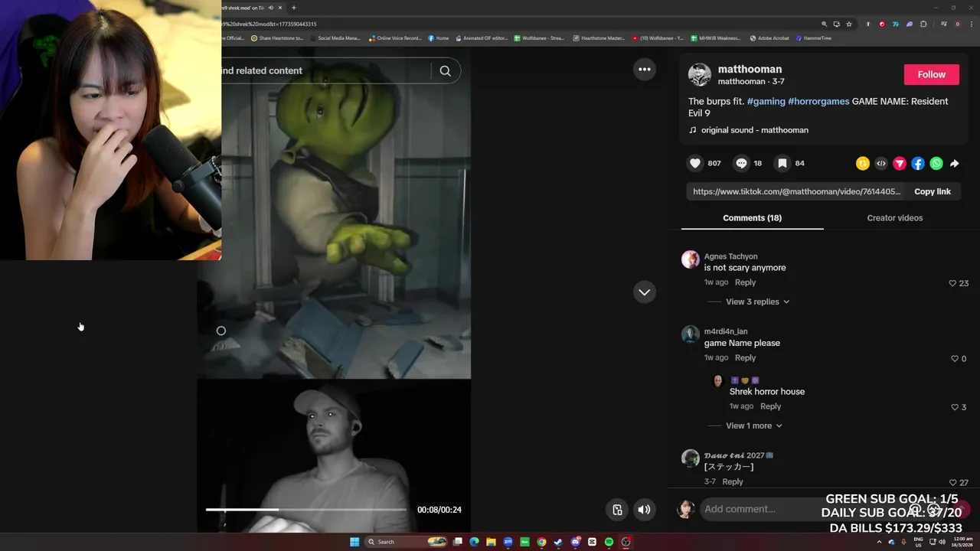
Task: Mute the TikTok video volume
Action: click(645, 510)
